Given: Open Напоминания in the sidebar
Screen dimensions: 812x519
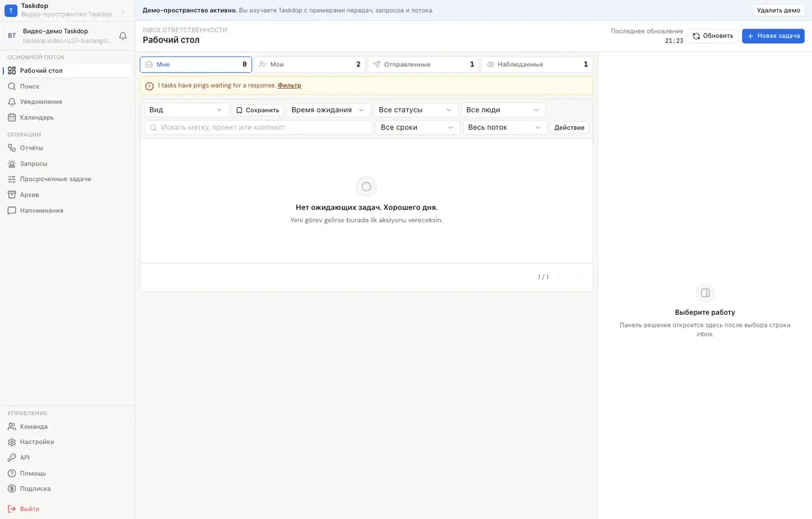Looking at the screenshot, I should [67, 211].
